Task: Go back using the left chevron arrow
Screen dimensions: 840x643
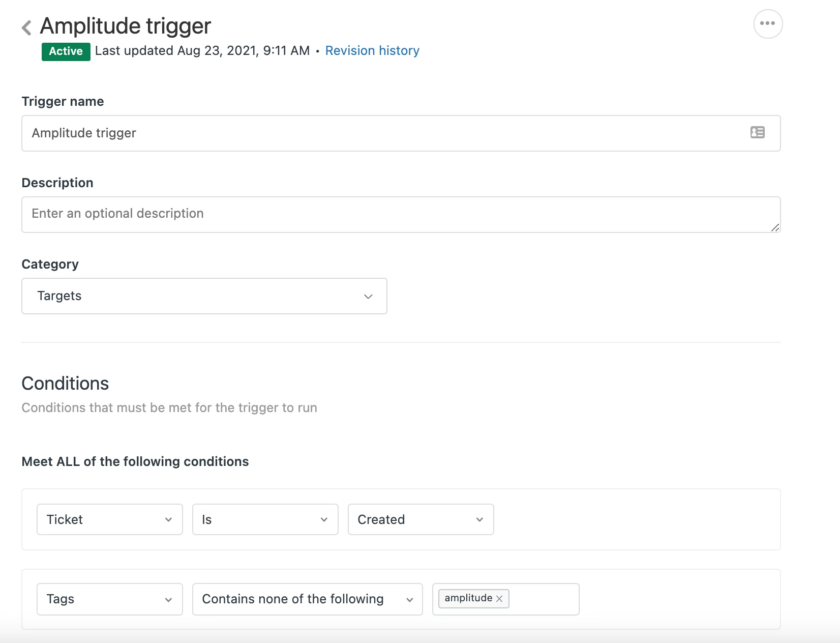Action: [27, 27]
